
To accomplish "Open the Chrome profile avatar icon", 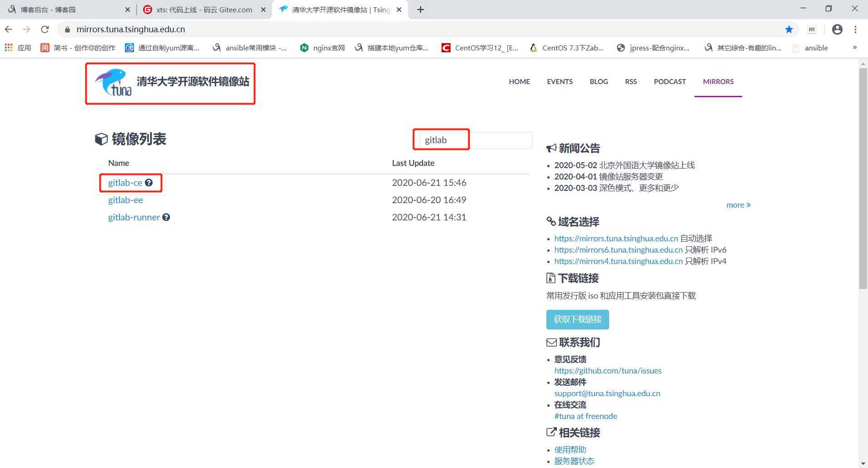I will [837, 29].
